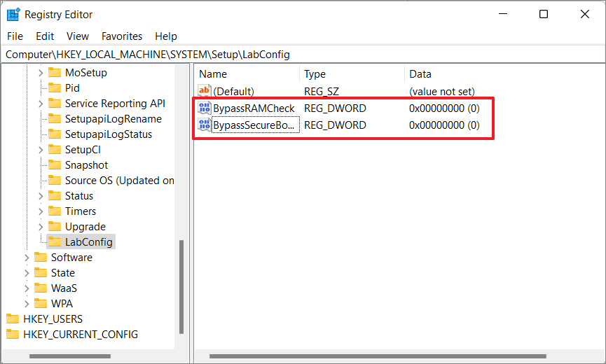Select the (Default) value name
Viewport: 606px width, 364px height.
tap(234, 92)
